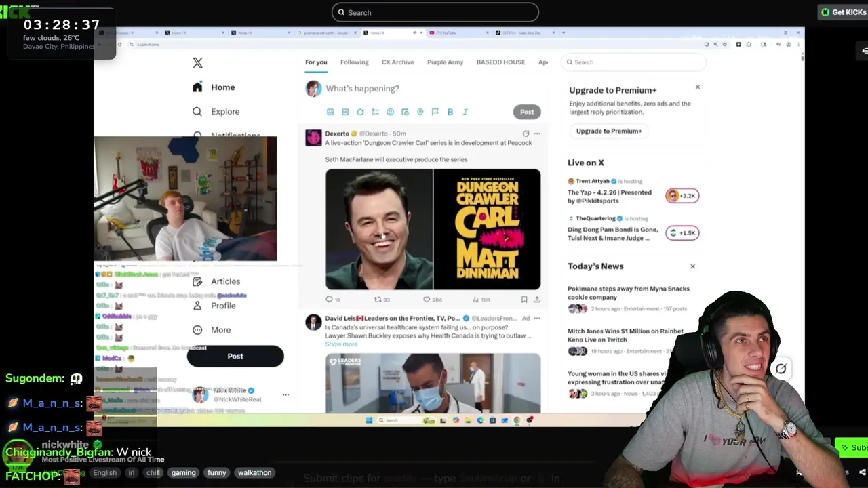Open Mitch Jones Rainbet Keno news story
868x488 pixels.
[626, 335]
